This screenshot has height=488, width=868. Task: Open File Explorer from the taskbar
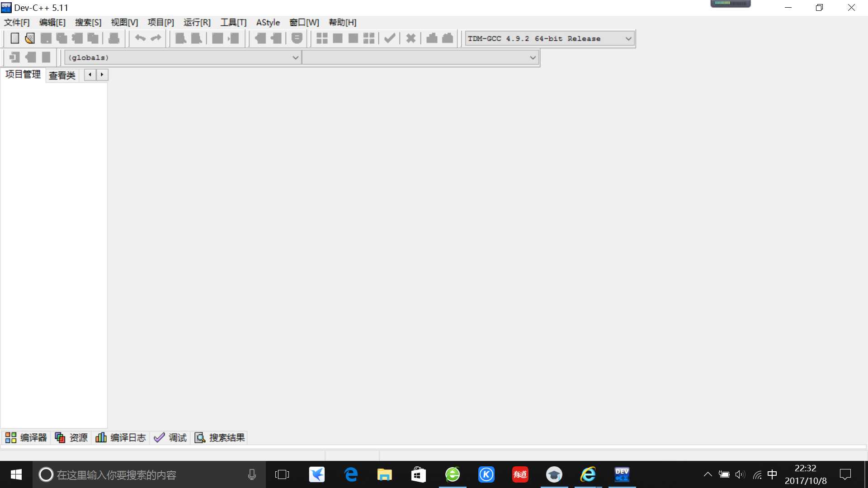[x=384, y=474]
